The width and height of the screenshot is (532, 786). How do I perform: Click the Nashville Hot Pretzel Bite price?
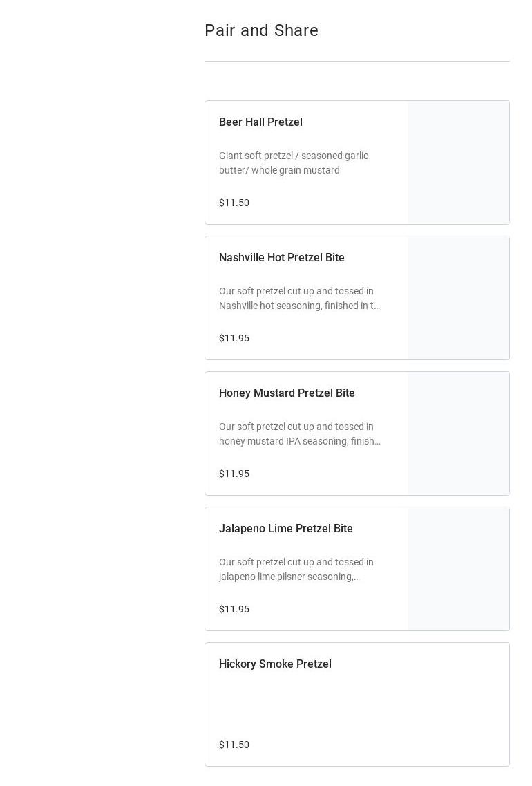point(234,338)
